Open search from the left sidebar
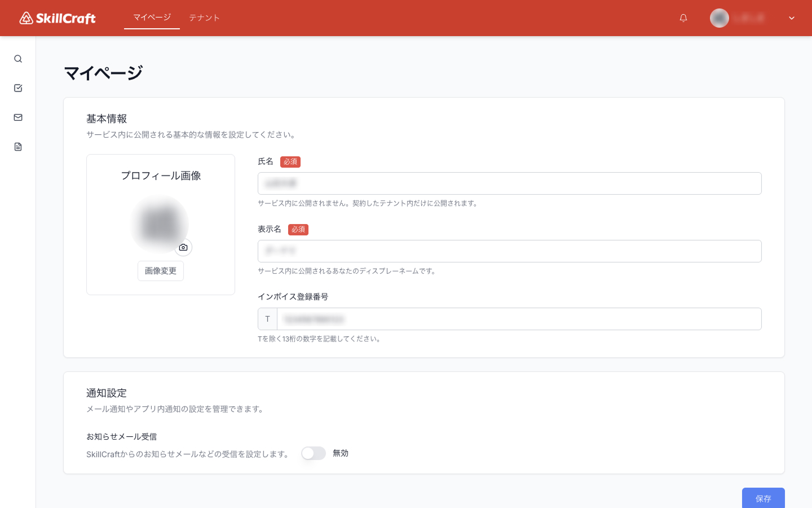This screenshot has height=508, width=812. tap(18, 59)
